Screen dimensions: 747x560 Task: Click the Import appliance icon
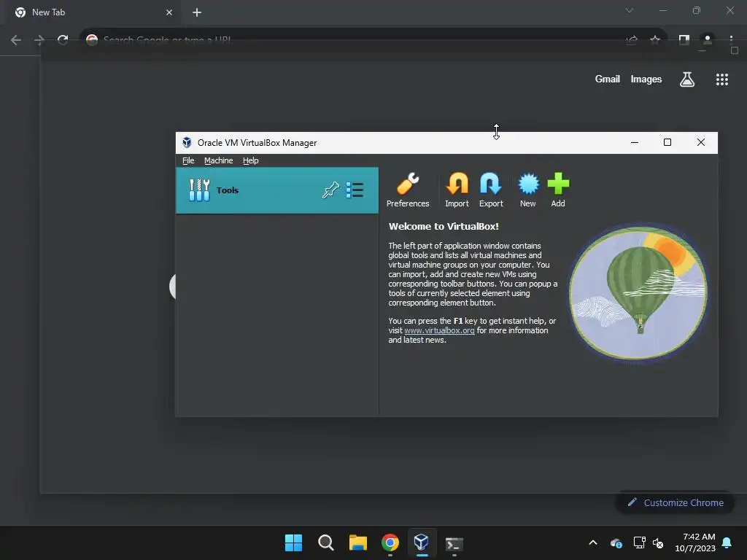click(x=457, y=190)
